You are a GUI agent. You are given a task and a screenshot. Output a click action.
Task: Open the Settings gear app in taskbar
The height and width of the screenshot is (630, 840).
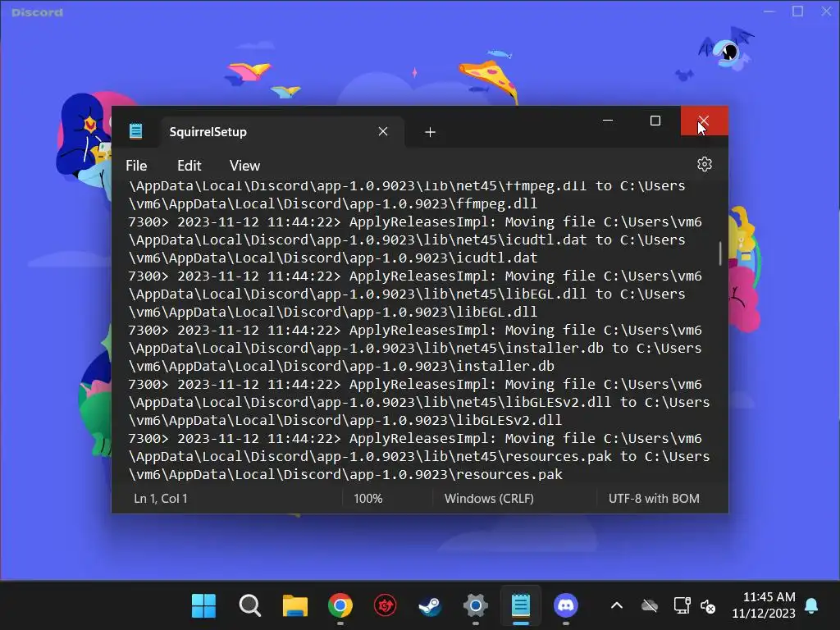476,606
